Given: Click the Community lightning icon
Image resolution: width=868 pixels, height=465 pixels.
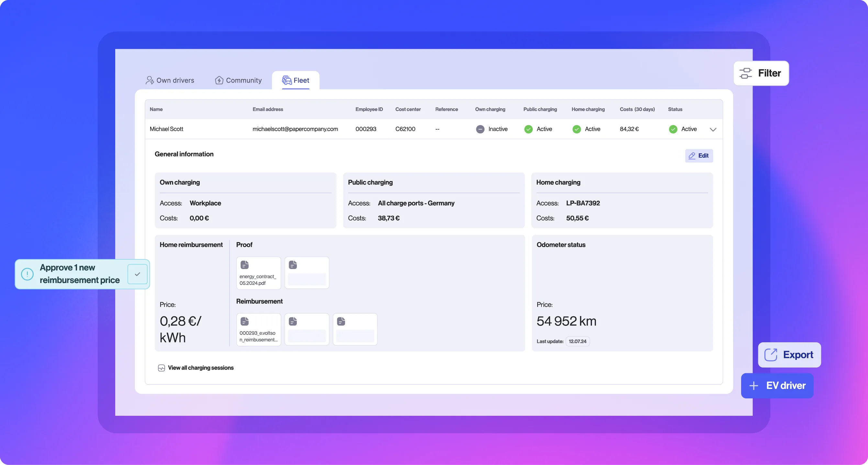Looking at the screenshot, I should (219, 80).
